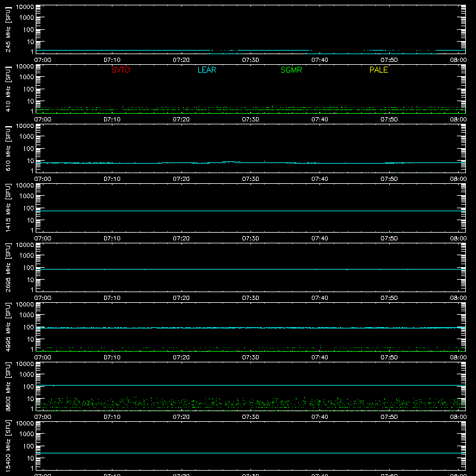Click the 07:30 label below 8800 MHz panel

250,417
